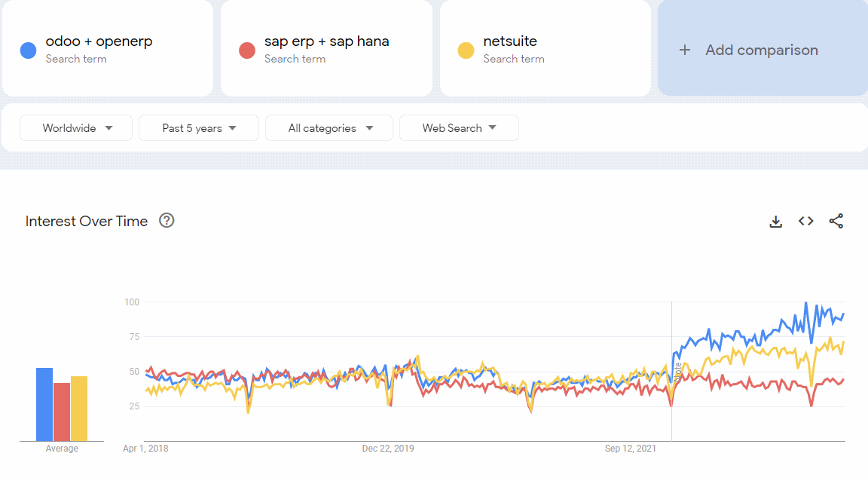The width and height of the screenshot is (868, 478).
Task: Click the blue average bar
Action: click(44, 405)
